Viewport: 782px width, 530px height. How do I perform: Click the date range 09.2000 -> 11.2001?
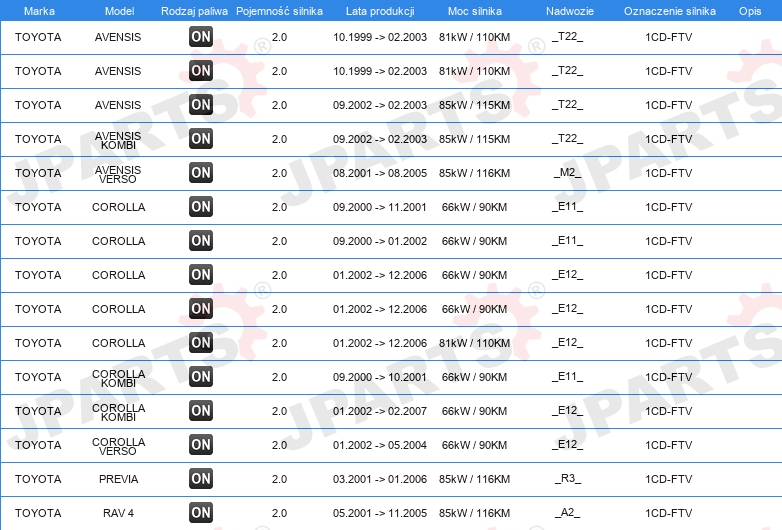380,207
